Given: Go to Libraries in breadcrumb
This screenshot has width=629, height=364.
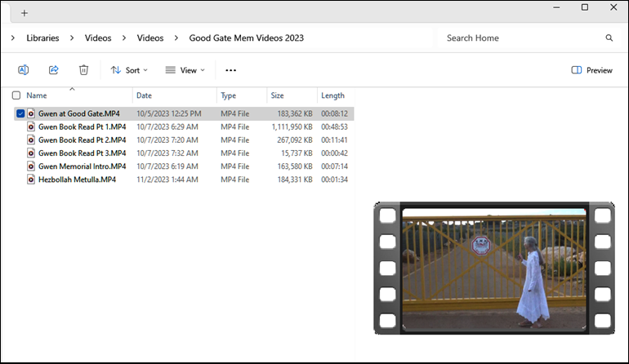Looking at the screenshot, I should pyautogui.click(x=42, y=38).
